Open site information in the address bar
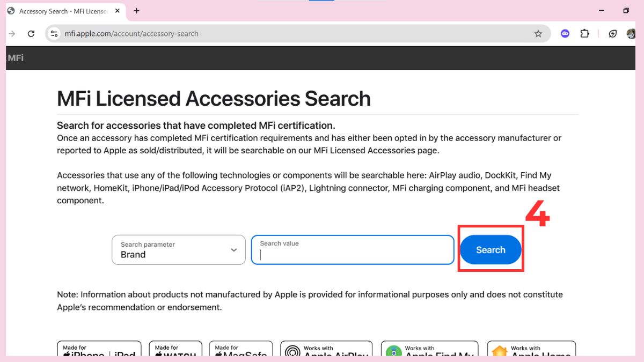 54,33
